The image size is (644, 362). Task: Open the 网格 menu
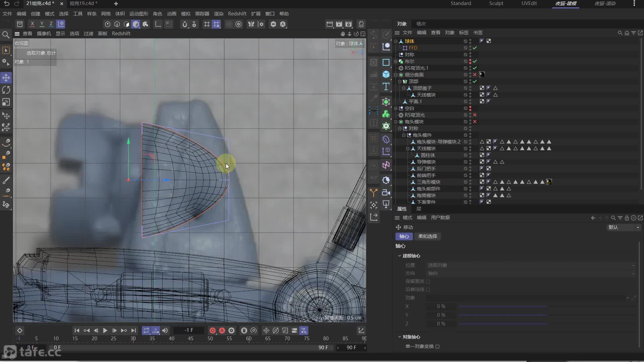point(106,14)
